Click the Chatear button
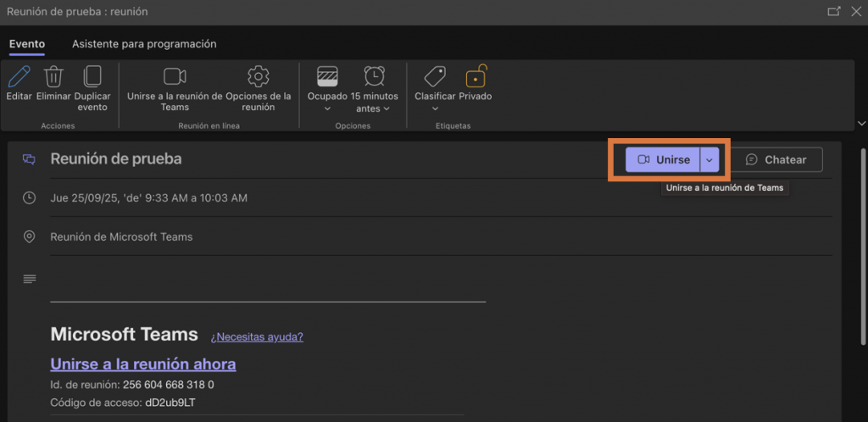Image resolution: width=868 pixels, height=422 pixels. pyautogui.click(x=776, y=160)
